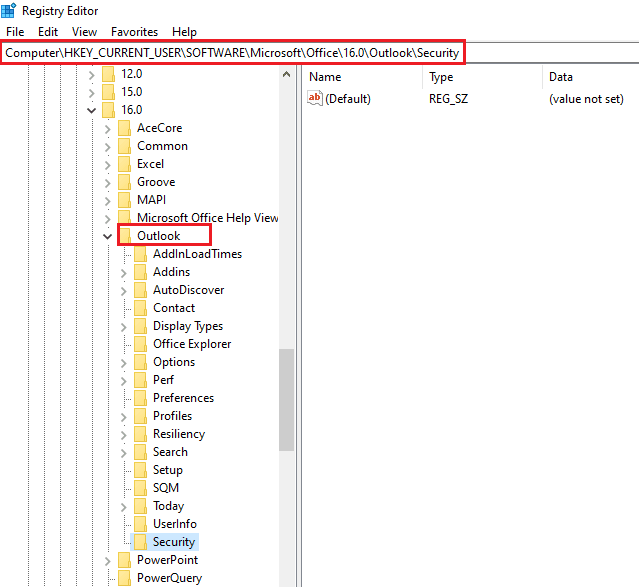Expand the Resiliency key
The width and height of the screenshot is (639, 587).
tap(124, 435)
